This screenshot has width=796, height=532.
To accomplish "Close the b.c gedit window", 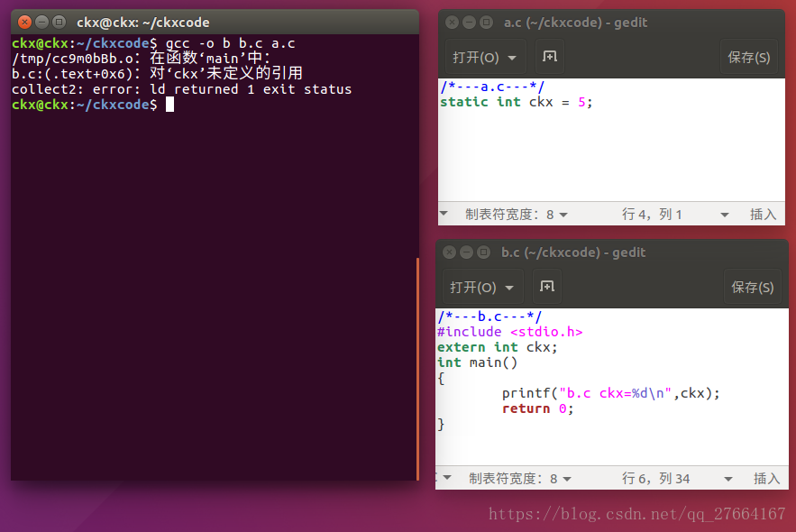I will [x=449, y=252].
